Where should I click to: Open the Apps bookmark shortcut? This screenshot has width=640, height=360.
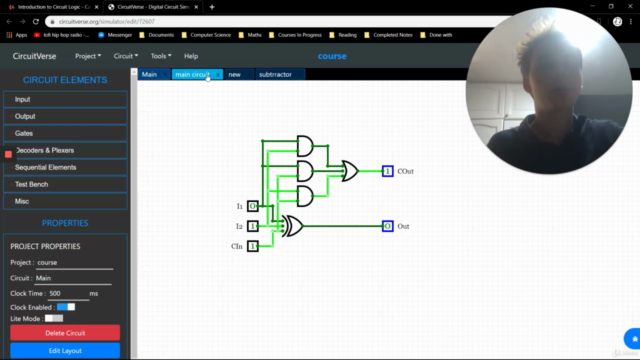coord(17,35)
